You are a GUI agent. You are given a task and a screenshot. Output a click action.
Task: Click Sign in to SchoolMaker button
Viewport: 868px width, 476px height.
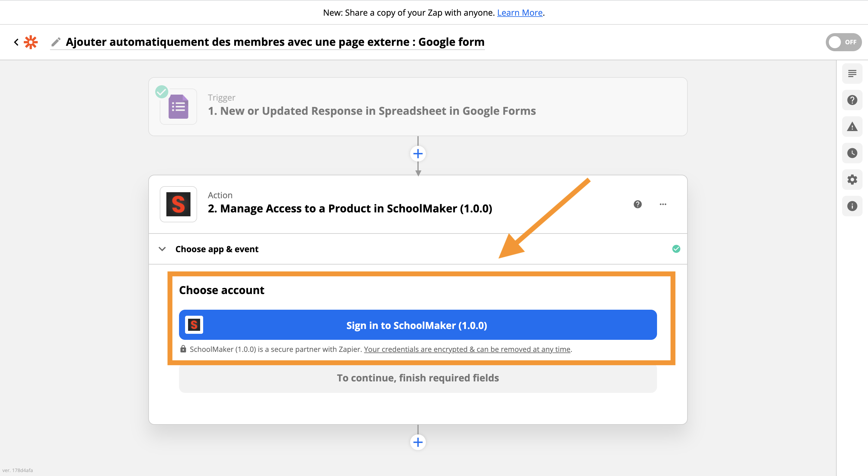(x=417, y=325)
